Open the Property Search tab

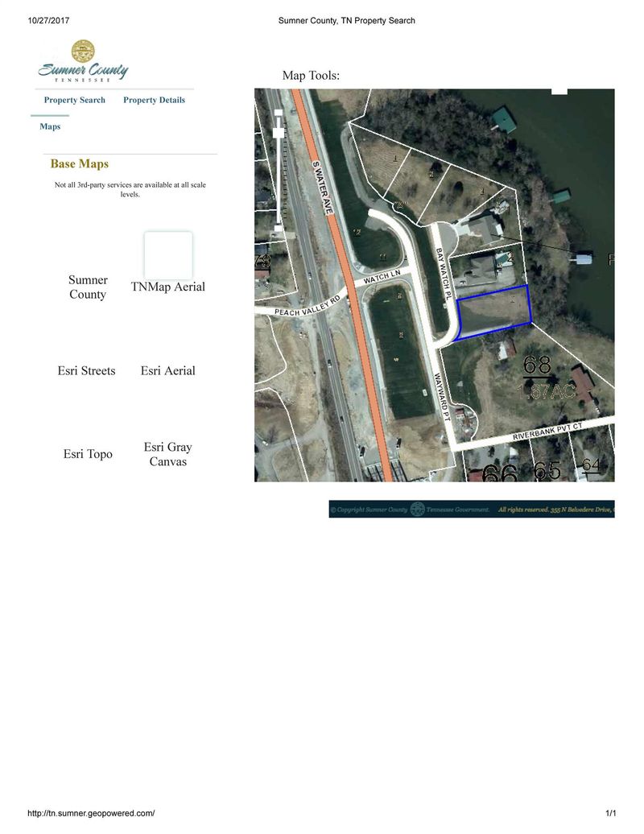(74, 100)
